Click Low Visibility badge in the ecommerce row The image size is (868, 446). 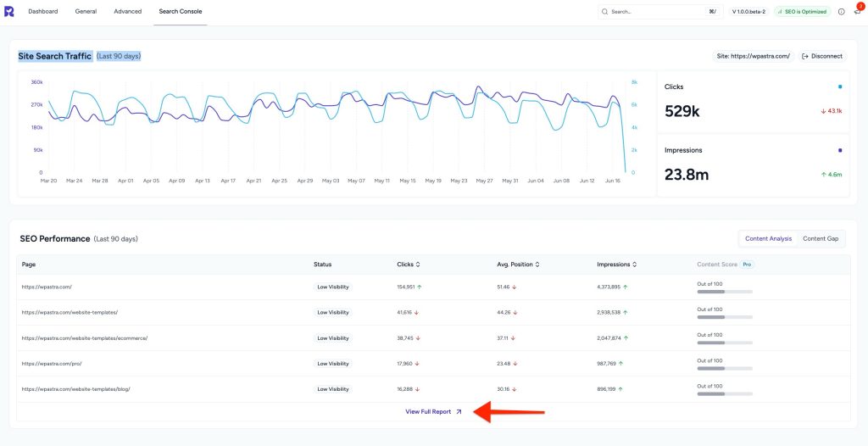332,338
